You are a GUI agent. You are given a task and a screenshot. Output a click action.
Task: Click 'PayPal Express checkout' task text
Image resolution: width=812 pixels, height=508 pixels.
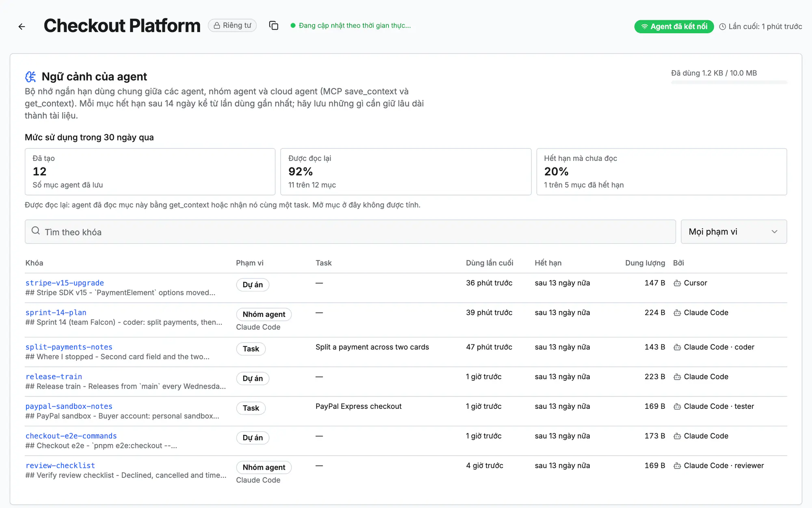pos(358,406)
